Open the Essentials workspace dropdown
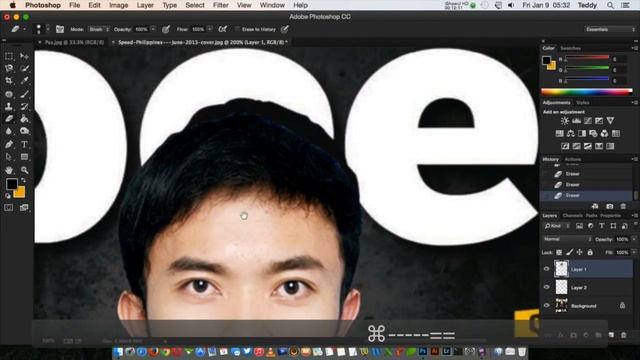This screenshot has width=640, height=360. [610, 29]
